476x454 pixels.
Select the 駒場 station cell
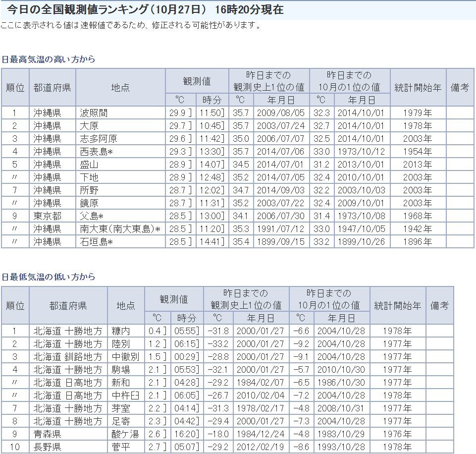[126, 370]
